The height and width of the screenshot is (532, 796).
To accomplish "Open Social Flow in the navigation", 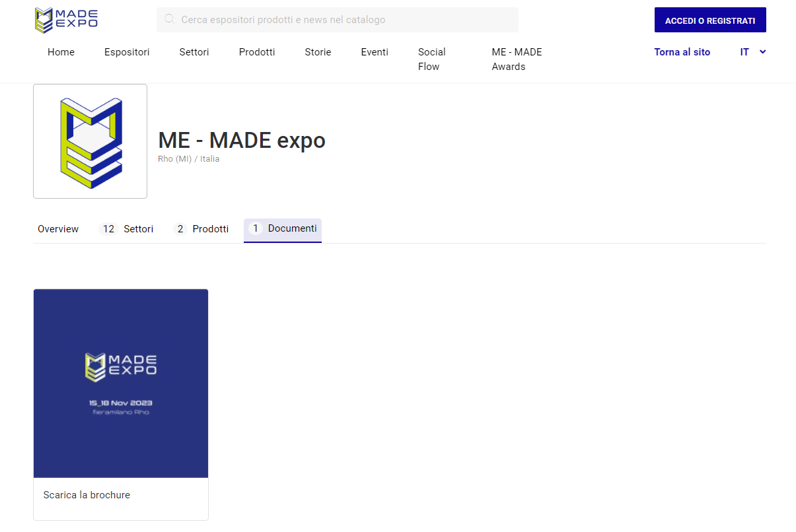I will pyautogui.click(x=432, y=59).
